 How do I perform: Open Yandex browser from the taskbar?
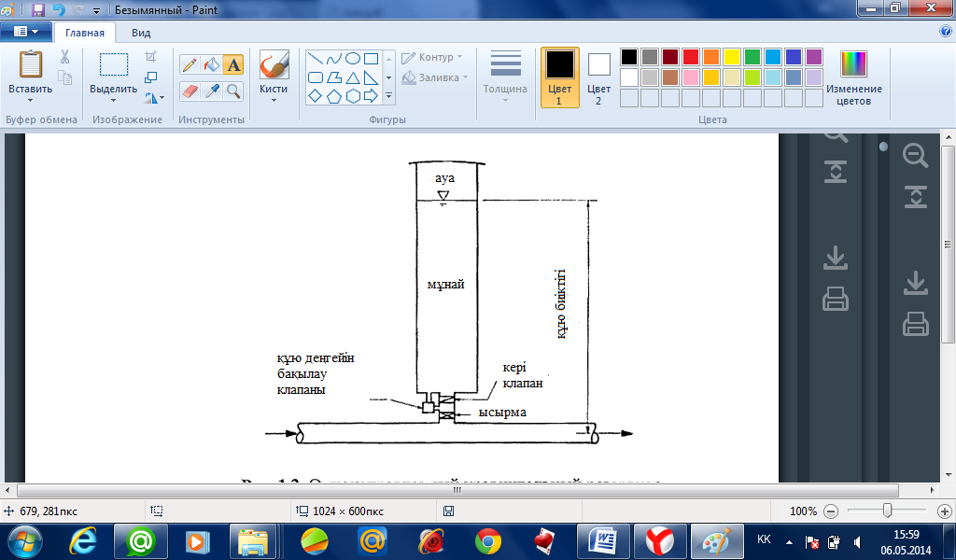click(660, 541)
